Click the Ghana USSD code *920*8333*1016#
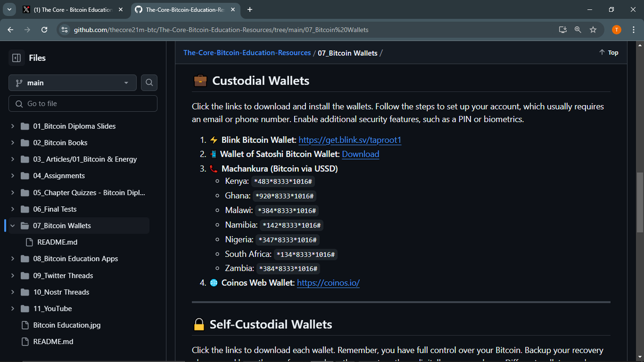This screenshot has height=362, width=644. pyautogui.click(x=286, y=196)
